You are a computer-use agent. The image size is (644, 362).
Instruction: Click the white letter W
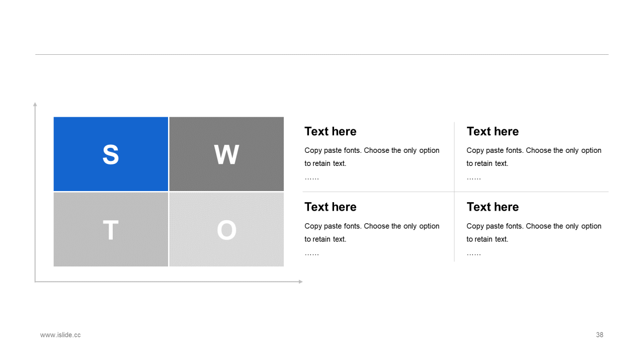click(x=226, y=154)
